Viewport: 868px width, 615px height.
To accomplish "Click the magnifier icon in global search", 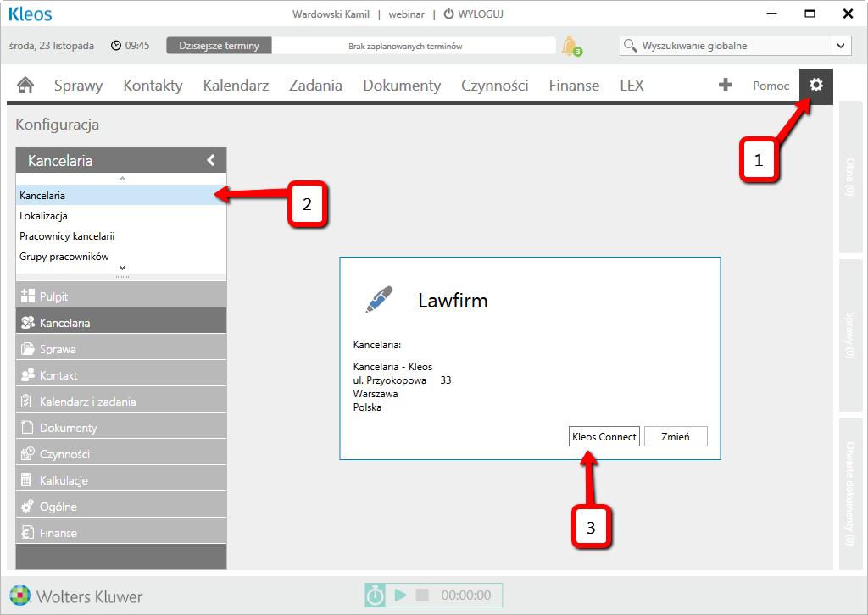I will (630, 46).
